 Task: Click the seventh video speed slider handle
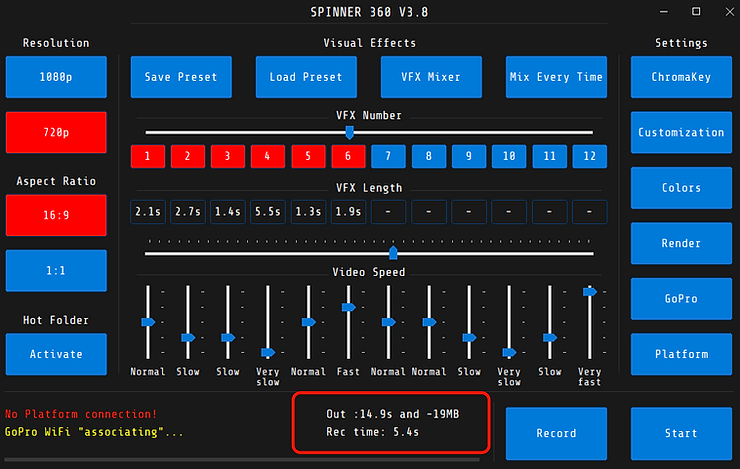(x=388, y=322)
